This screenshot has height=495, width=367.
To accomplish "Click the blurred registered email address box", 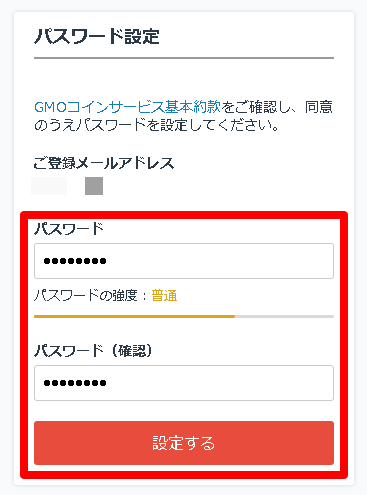I will [49, 186].
